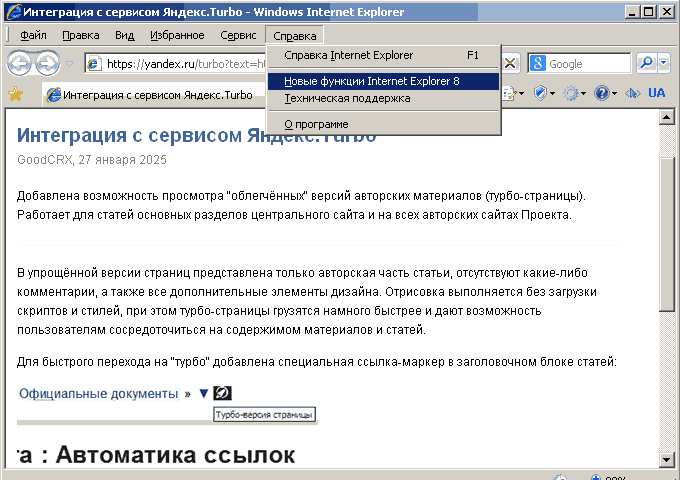The image size is (680, 480).
Task: Click the vertical scrollbar down arrow
Action: coord(667,459)
